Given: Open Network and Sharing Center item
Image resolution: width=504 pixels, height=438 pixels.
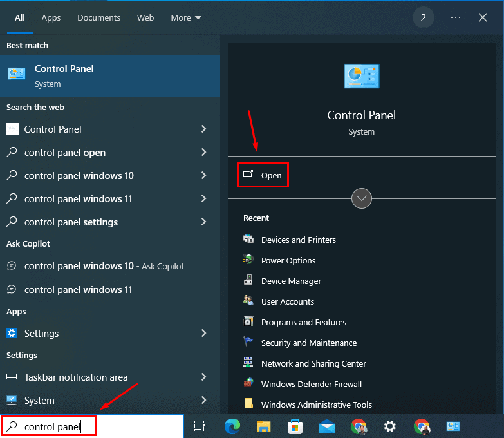Looking at the screenshot, I should click(x=313, y=363).
